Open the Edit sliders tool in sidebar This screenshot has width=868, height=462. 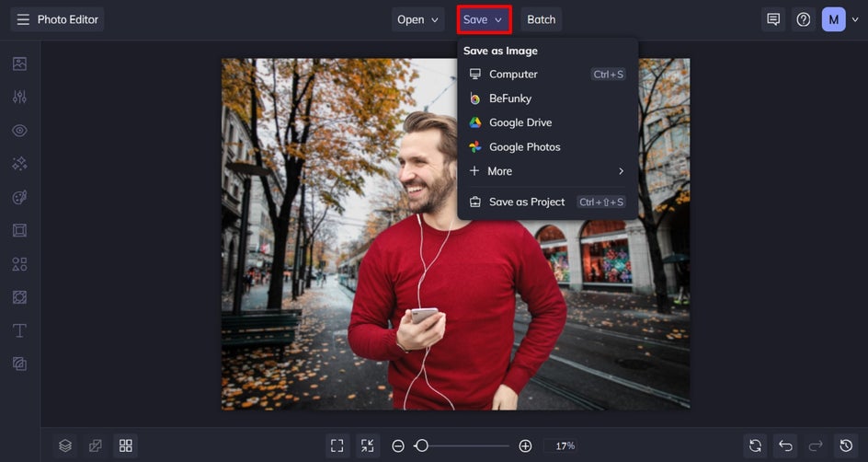19,97
